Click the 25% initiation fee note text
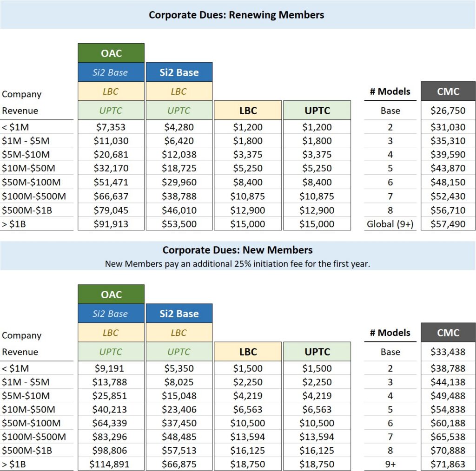The image size is (476, 471). click(238, 264)
